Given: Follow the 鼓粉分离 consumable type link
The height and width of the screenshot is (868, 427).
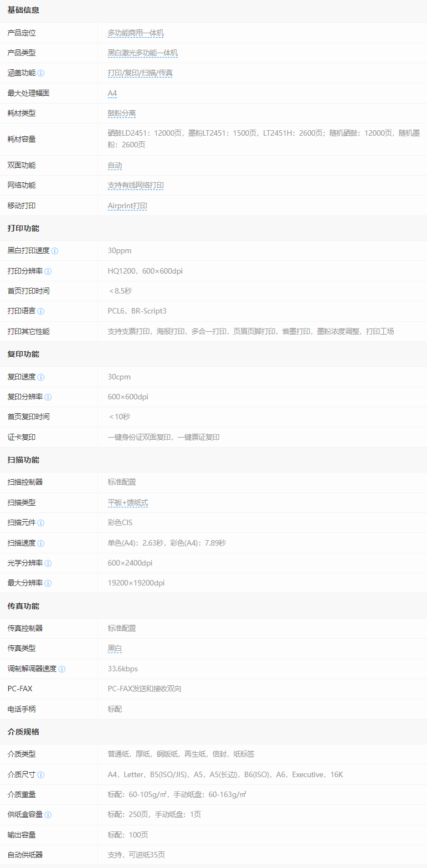Looking at the screenshot, I should tap(122, 114).
